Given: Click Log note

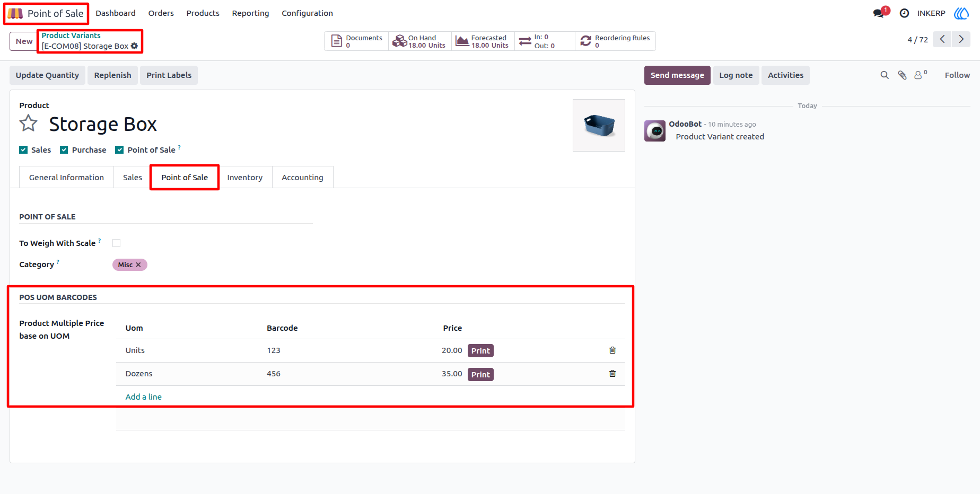Looking at the screenshot, I should click(x=736, y=75).
